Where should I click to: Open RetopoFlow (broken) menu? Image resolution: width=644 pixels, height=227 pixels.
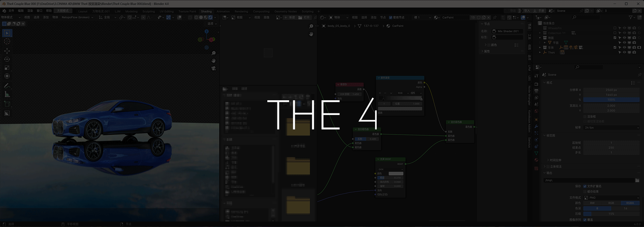pyautogui.click(x=77, y=17)
